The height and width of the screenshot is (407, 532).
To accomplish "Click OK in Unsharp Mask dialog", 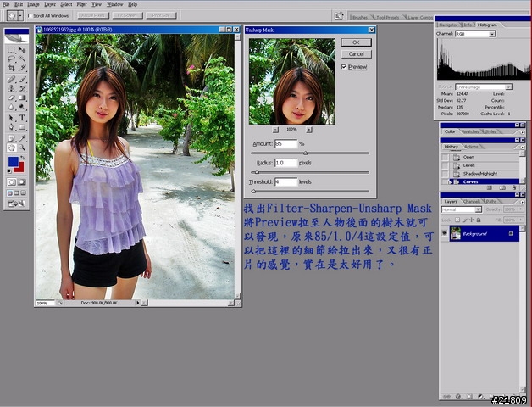I will click(357, 42).
